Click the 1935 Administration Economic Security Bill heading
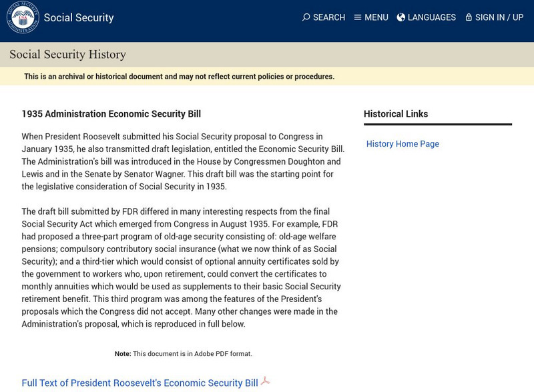The height and width of the screenshot is (392, 534). click(111, 114)
